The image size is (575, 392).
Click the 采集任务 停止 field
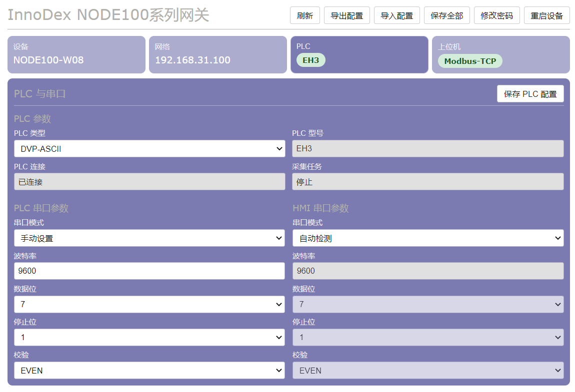coord(428,182)
